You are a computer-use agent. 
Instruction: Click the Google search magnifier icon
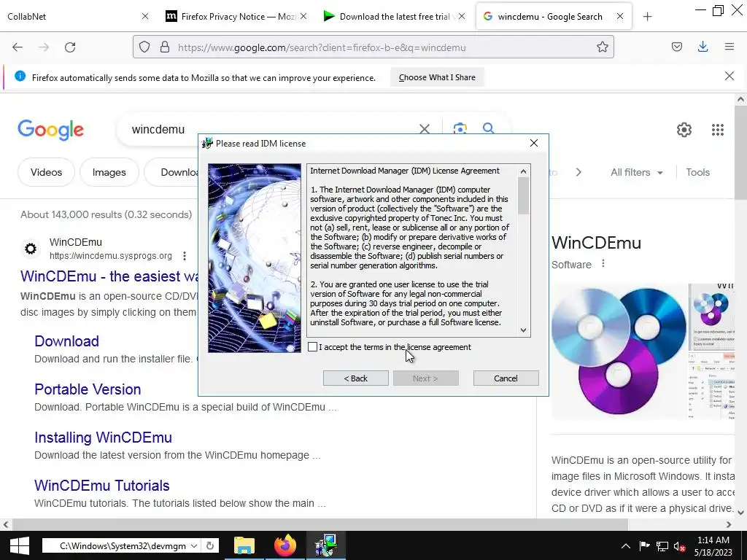[x=488, y=128]
